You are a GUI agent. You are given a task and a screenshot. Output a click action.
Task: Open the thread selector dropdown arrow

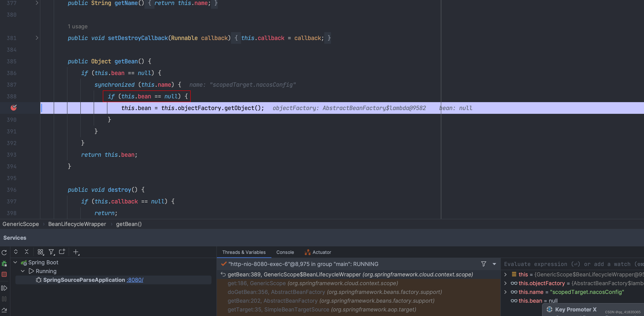point(494,264)
